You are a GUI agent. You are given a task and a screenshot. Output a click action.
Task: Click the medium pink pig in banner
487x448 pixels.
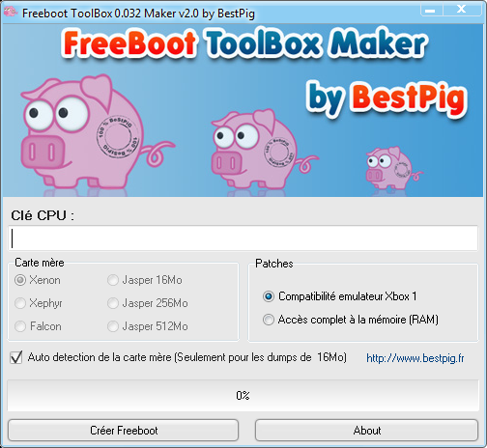coord(264,149)
